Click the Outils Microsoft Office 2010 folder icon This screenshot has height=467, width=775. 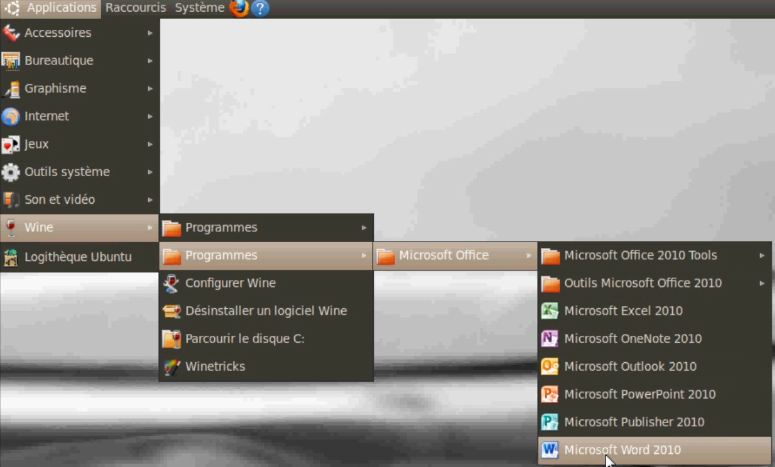pyautogui.click(x=550, y=283)
